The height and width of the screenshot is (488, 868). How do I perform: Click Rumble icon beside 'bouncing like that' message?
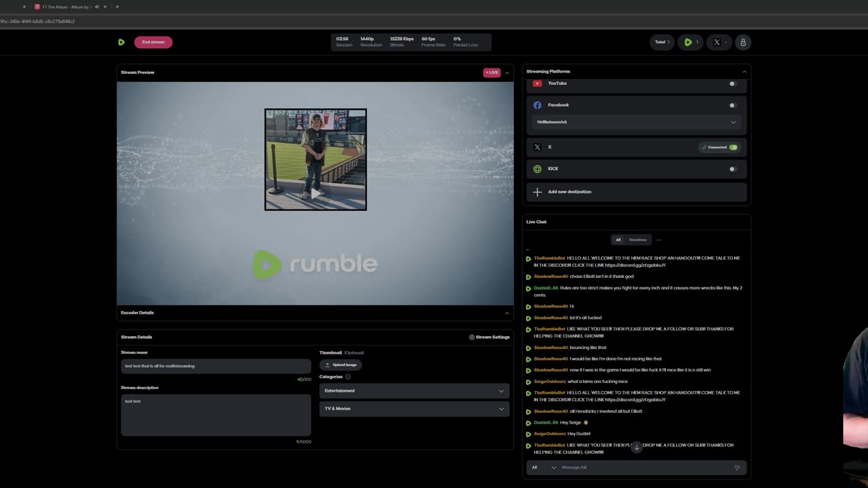528,348
